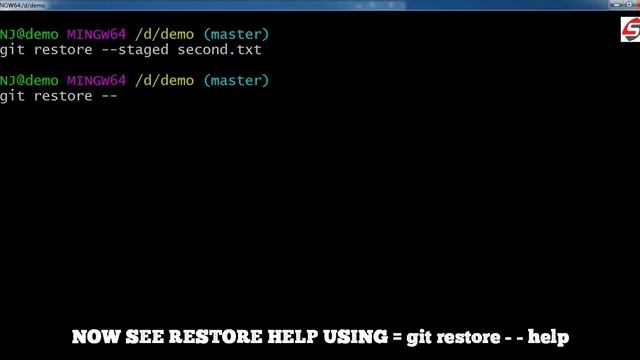Click "(master)" in the prompt above unfinished command

[236, 80]
